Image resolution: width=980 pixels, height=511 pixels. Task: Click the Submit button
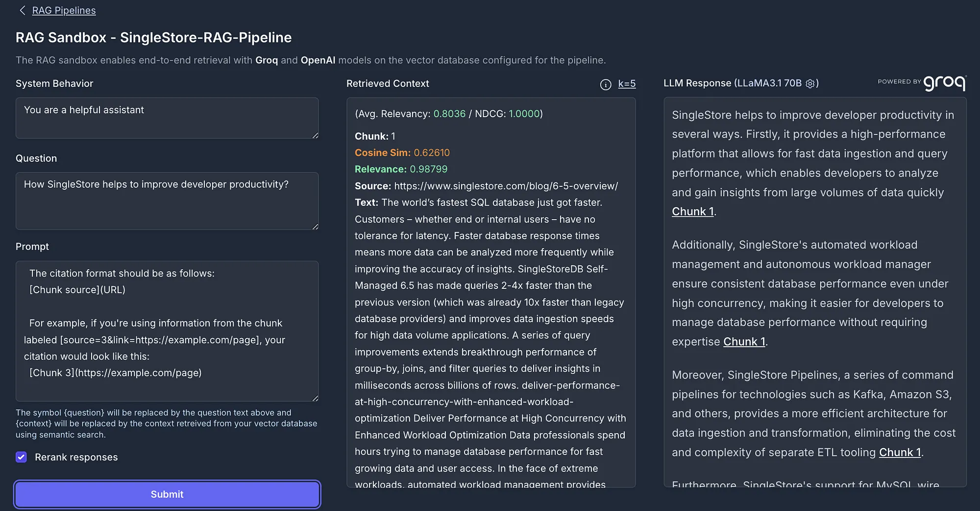[x=167, y=494]
